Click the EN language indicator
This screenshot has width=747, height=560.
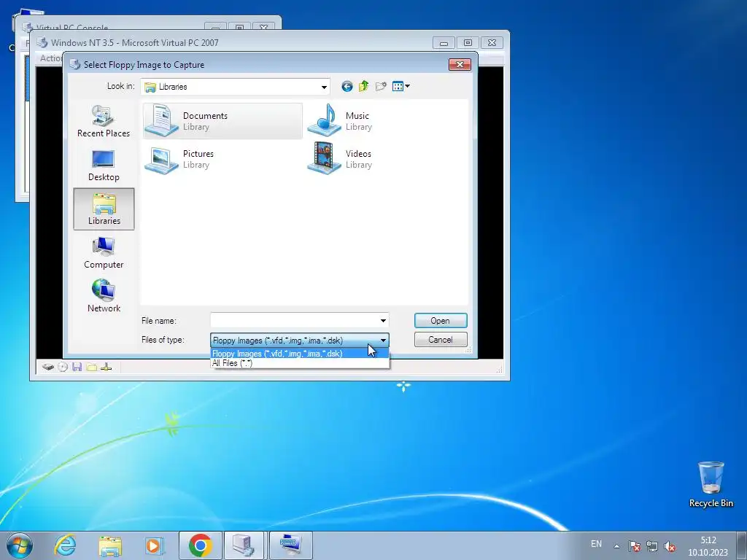(x=596, y=544)
